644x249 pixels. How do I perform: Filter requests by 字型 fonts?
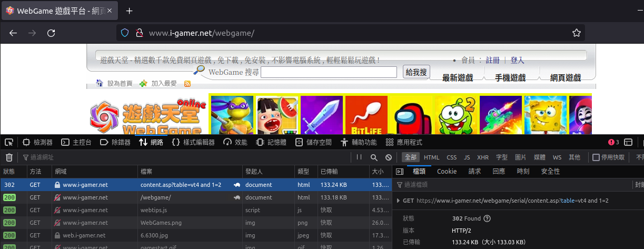(x=502, y=157)
